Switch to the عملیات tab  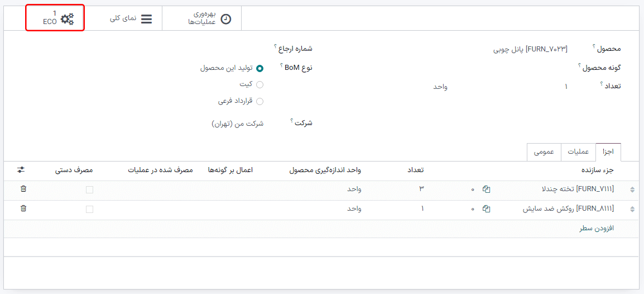[x=578, y=152]
